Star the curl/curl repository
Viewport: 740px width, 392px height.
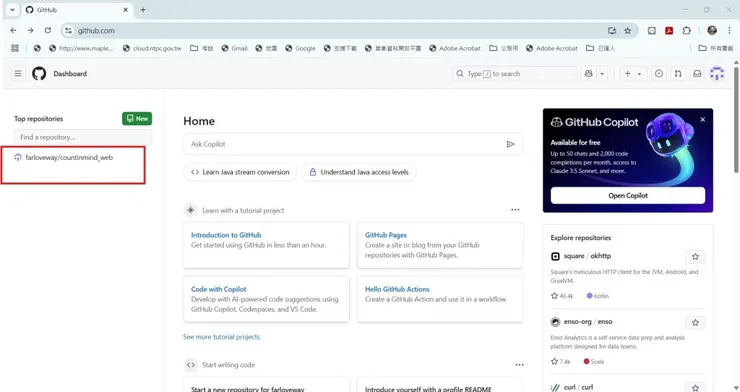tap(695, 387)
